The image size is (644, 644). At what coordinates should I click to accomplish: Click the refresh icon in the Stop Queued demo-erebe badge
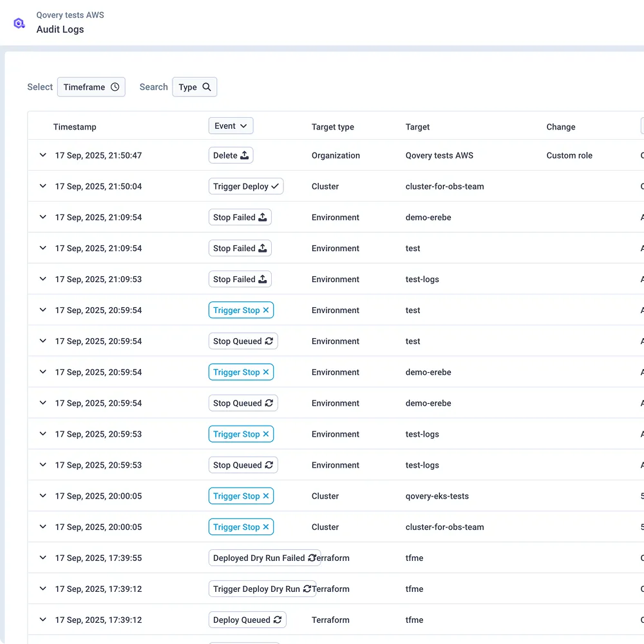269,403
